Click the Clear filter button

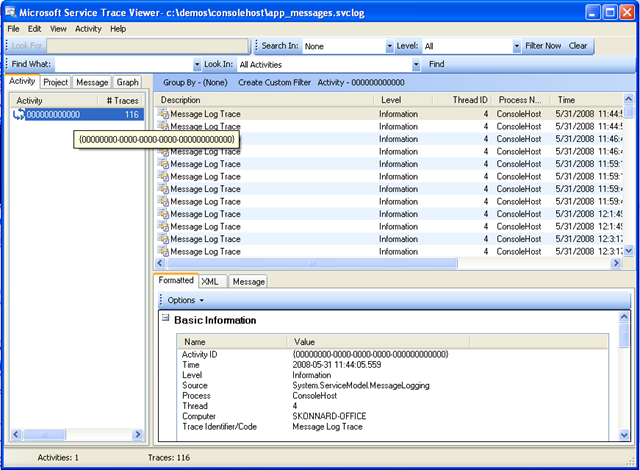click(578, 46)
